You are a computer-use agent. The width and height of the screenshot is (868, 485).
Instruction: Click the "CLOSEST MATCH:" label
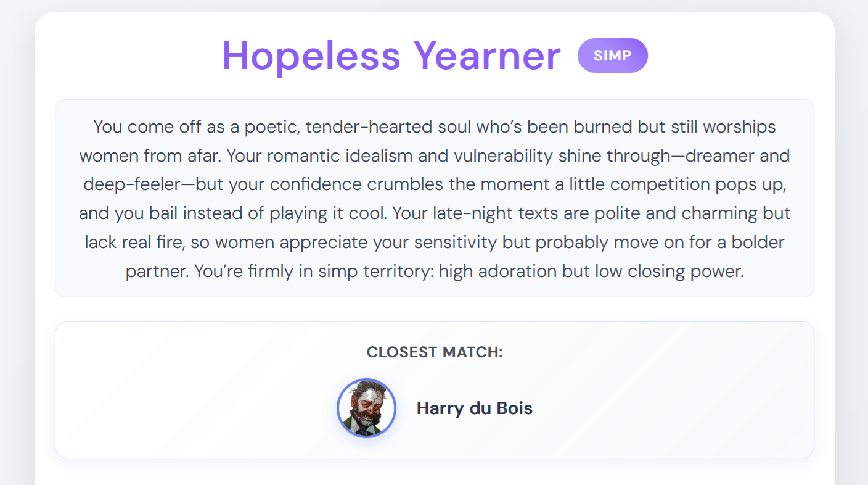click(435, 352)
